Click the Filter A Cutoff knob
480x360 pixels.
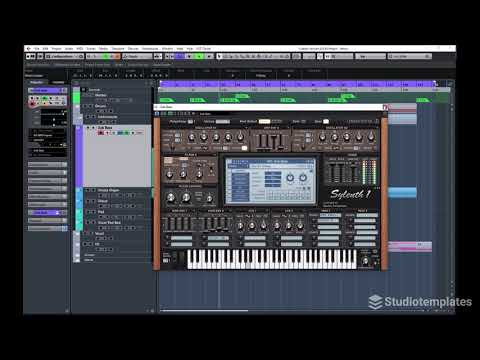[x=169, y=174]
